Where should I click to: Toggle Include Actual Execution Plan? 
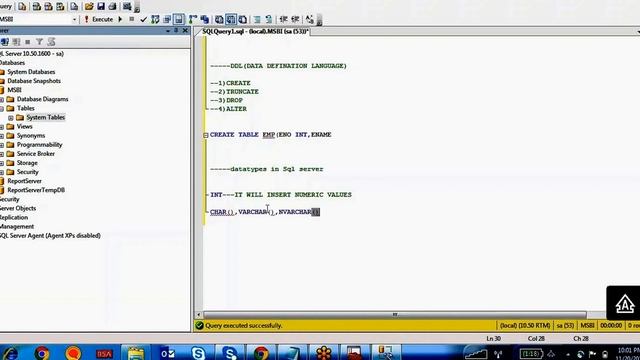[193, 19]
